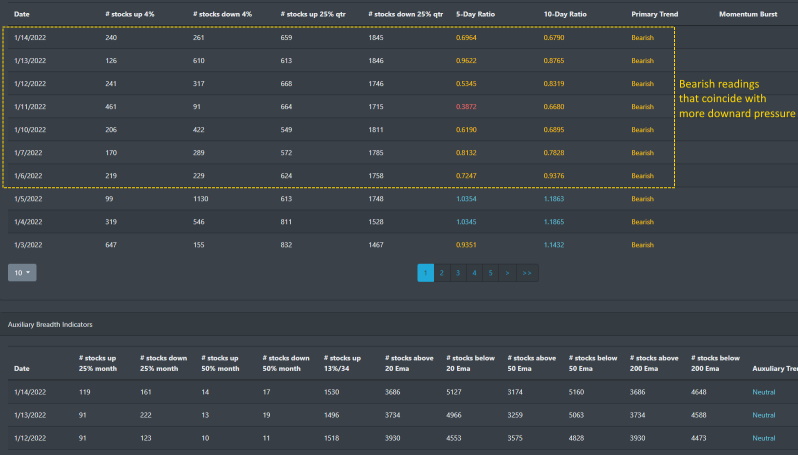Click the 0.9376 10-Day Ratio value
The image size is (798, 455).
(554, 176)
